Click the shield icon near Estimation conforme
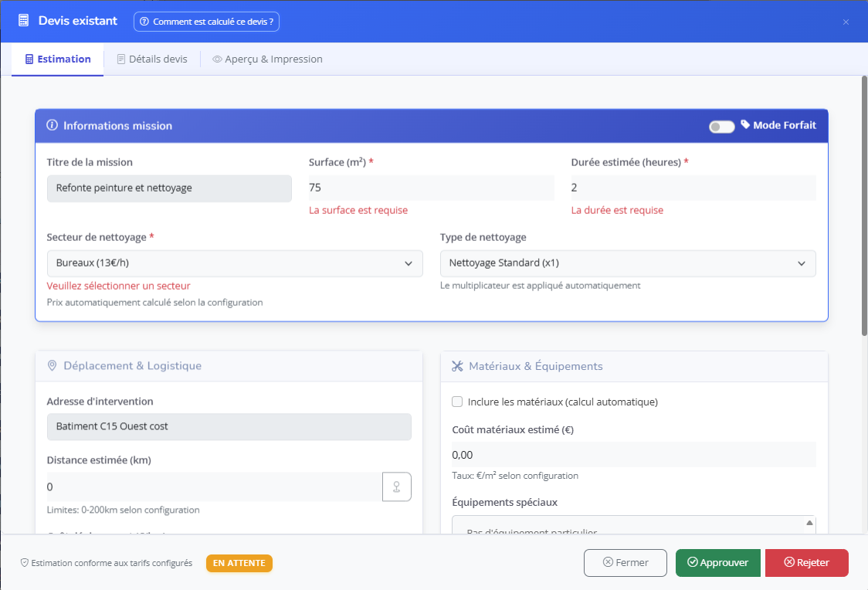This screenshot has height=590, width=868. click(25, 564)
